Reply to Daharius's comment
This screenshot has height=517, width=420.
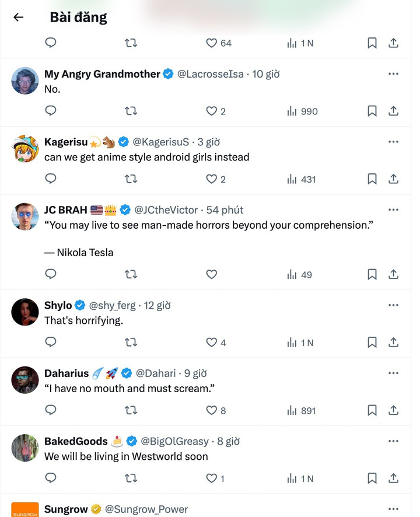pyautogui.click(x=51, y=410)
